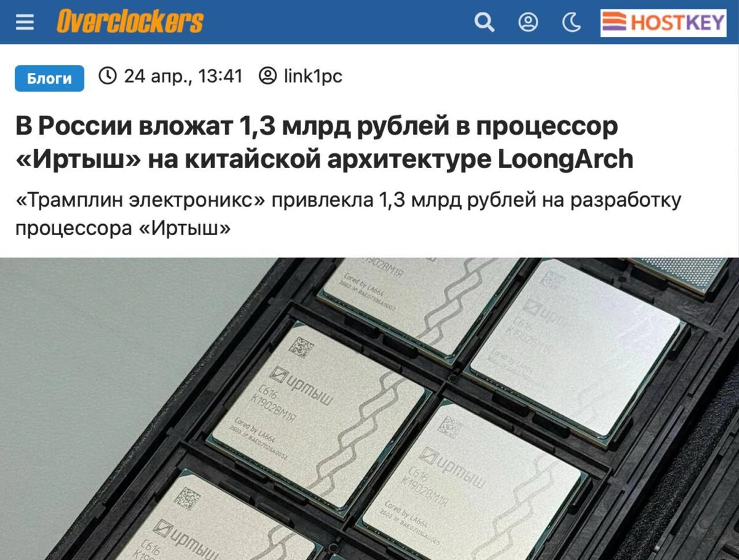This screenshot has height=560, width=739.
Task: Select the Блоги category tag
Action: tap(49, 78)
